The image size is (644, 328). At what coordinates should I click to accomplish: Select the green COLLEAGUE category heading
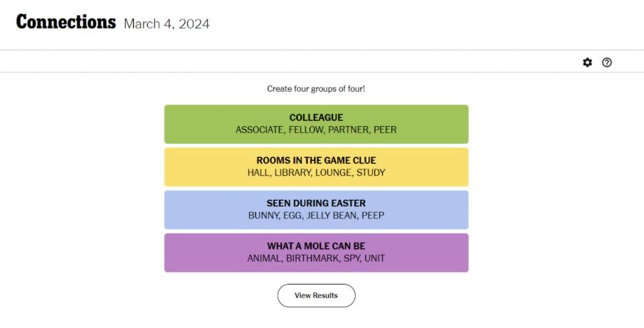click(x=316, y=117)
